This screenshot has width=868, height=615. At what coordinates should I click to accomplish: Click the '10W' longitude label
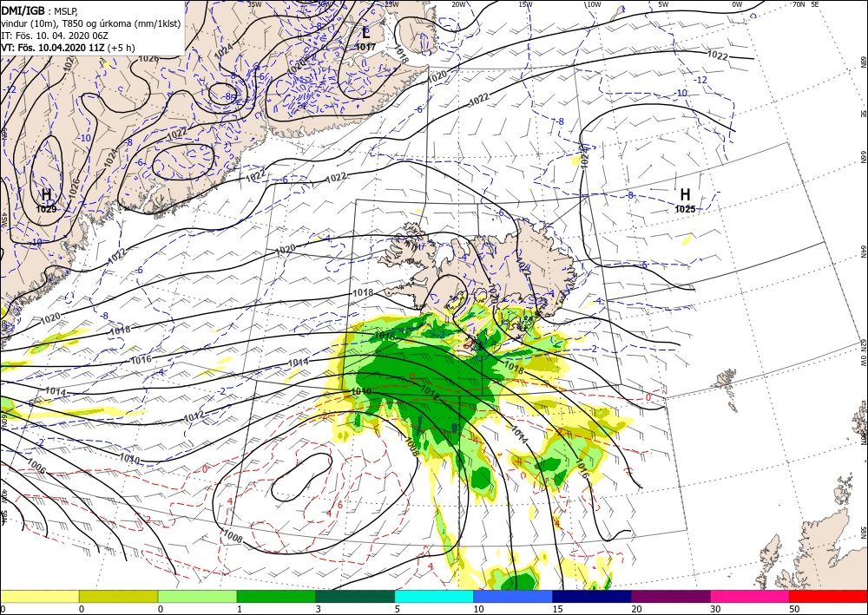click(594, 4)
